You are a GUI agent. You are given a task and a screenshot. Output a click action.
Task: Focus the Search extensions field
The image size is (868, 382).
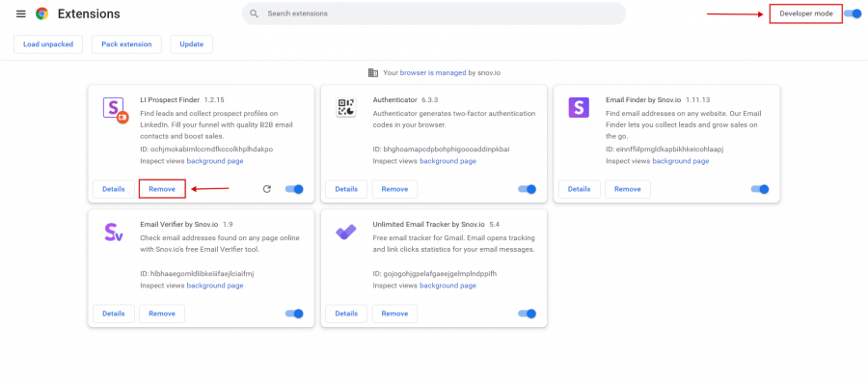pos(434,14)
